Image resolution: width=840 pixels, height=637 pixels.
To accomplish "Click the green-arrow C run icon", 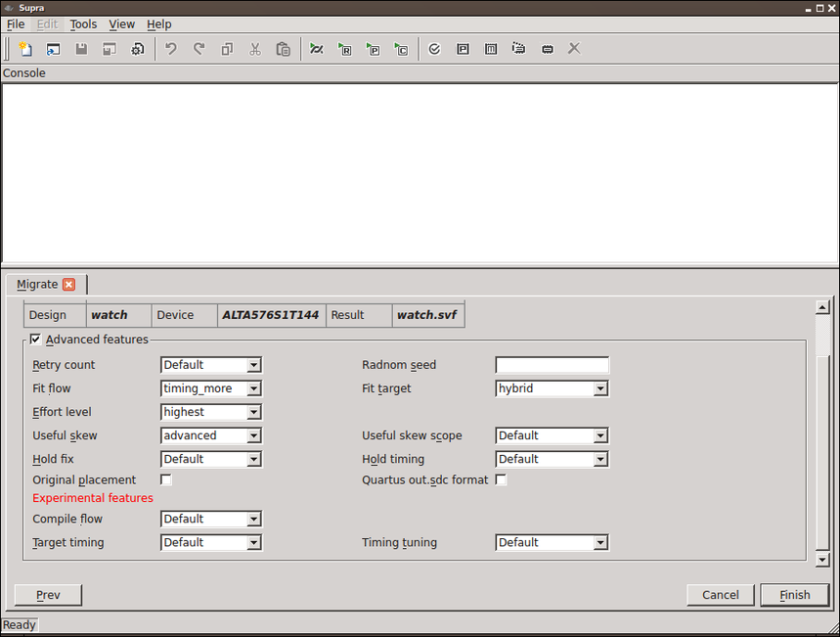I will 401,49.
